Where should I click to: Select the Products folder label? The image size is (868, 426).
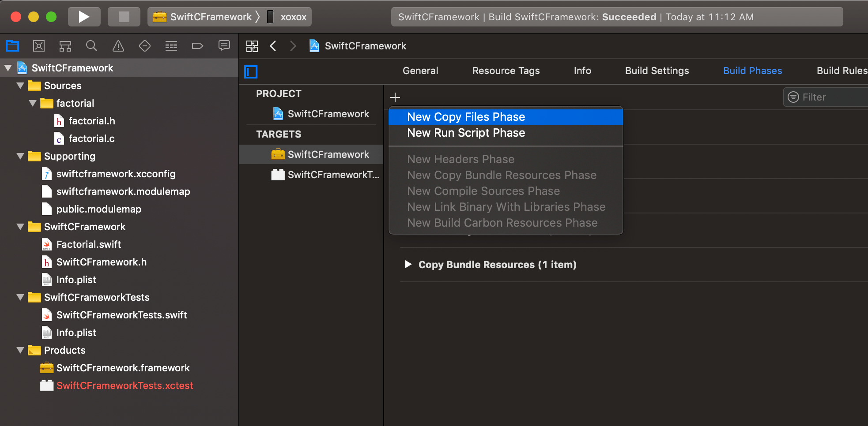point(65,350)
